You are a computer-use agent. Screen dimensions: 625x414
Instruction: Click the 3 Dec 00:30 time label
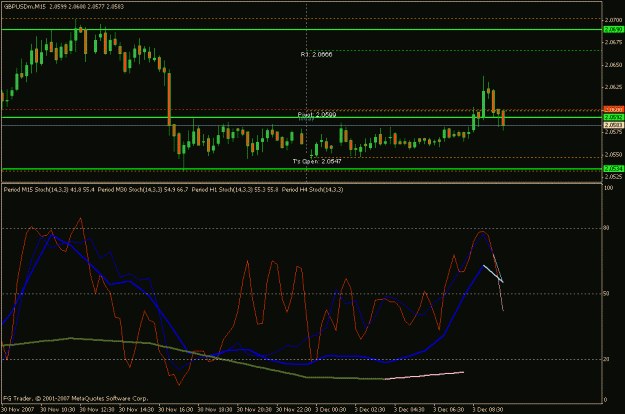click(331, 410)
